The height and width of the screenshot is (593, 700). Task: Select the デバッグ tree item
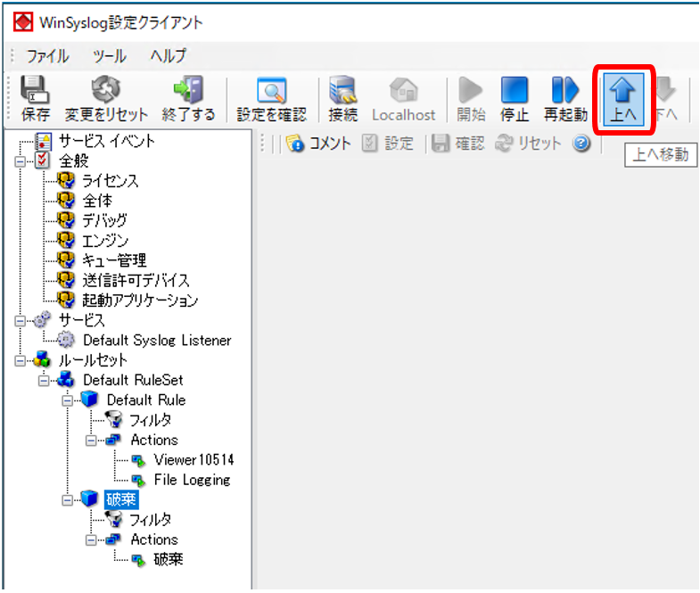pyautogui.click(x=105, y=220)
